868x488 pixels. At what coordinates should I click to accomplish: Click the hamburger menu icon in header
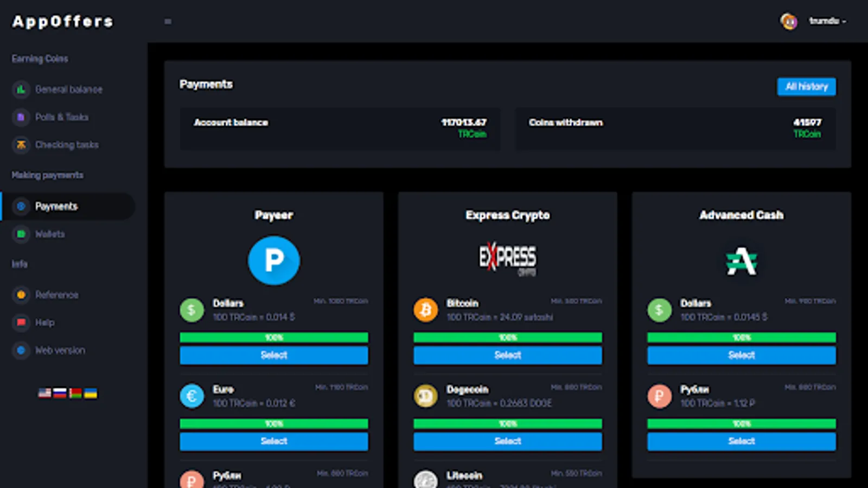(168, 22)
